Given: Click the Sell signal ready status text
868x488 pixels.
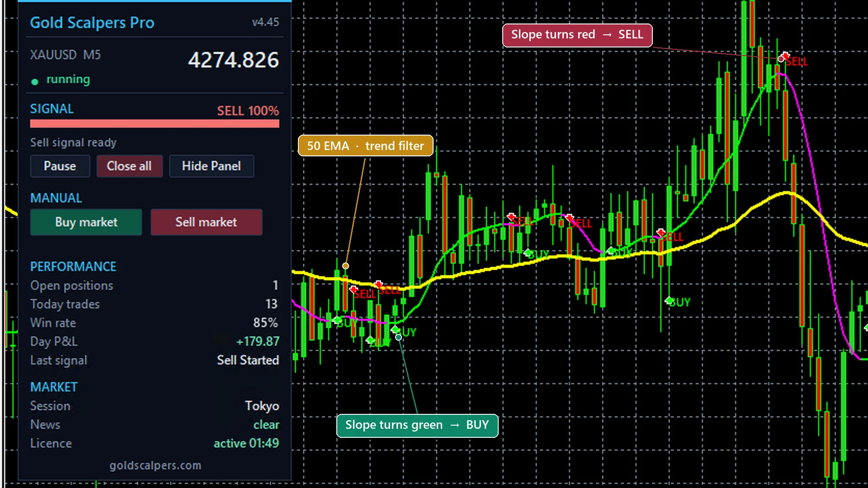Looking at the screenshot, I should coord(73,143).
